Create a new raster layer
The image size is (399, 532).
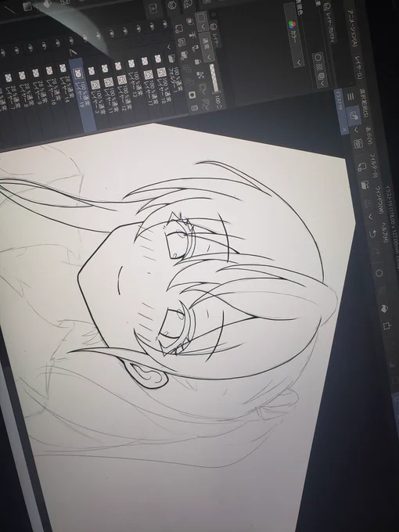coord(179,29)
